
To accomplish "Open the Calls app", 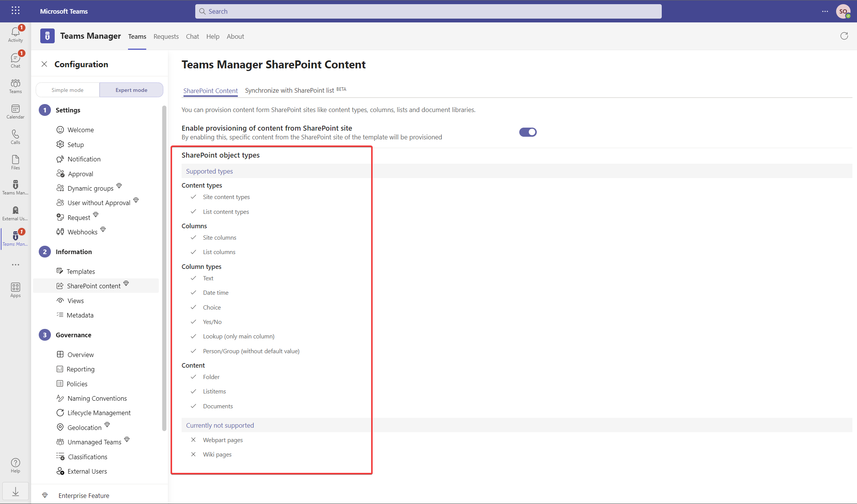I will click(x=15, y=137).
